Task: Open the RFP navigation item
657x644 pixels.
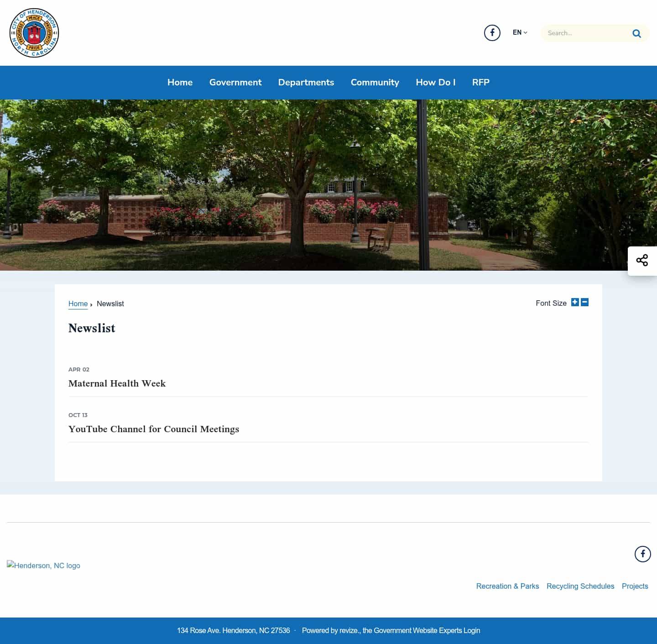Action: [480, 82]
